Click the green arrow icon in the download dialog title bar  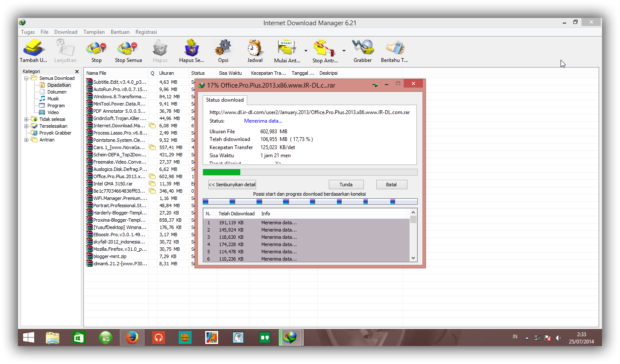tap(375, 85)
